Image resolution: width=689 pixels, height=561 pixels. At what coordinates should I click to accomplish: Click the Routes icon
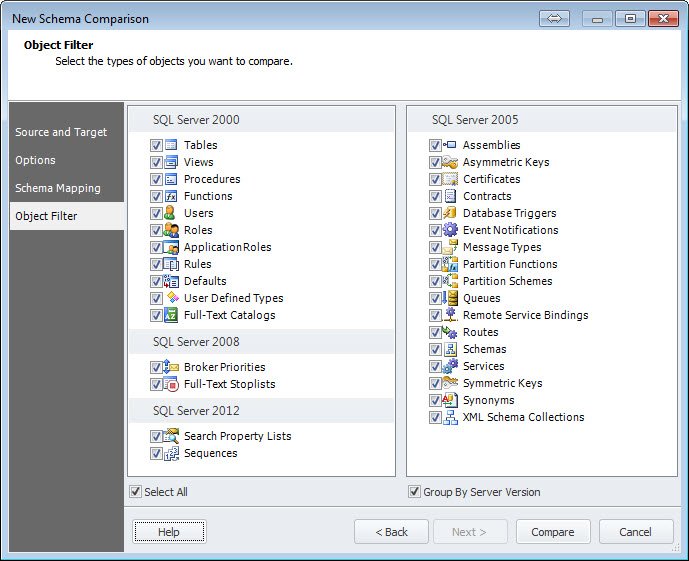tap(450, 332)
